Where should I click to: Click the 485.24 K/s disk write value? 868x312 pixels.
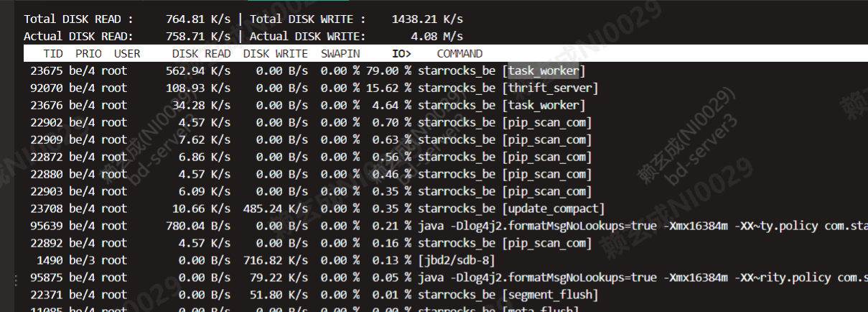(x=276, y=208)
